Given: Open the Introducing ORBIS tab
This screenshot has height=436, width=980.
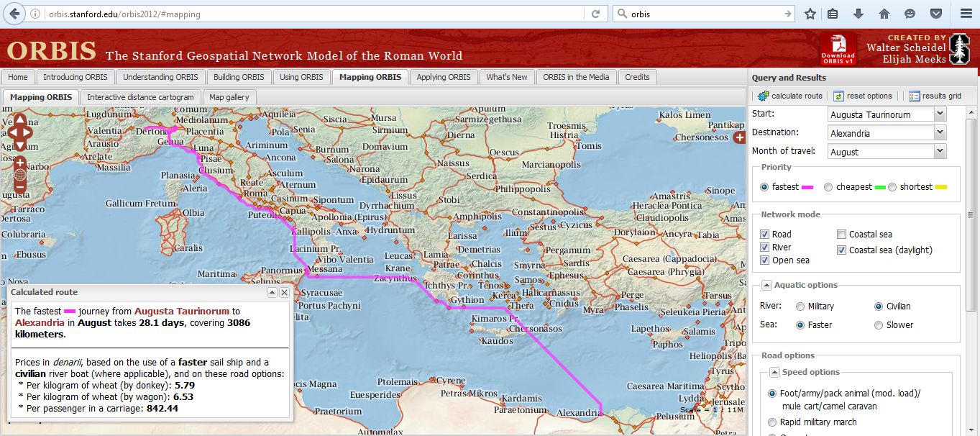Looking at the screenshot, I should tap(75, 77).
